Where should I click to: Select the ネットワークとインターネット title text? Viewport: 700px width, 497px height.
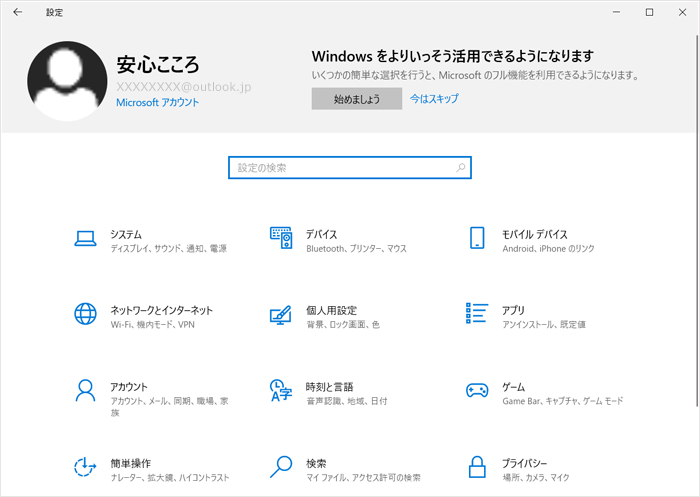click(x=162, y=310)
